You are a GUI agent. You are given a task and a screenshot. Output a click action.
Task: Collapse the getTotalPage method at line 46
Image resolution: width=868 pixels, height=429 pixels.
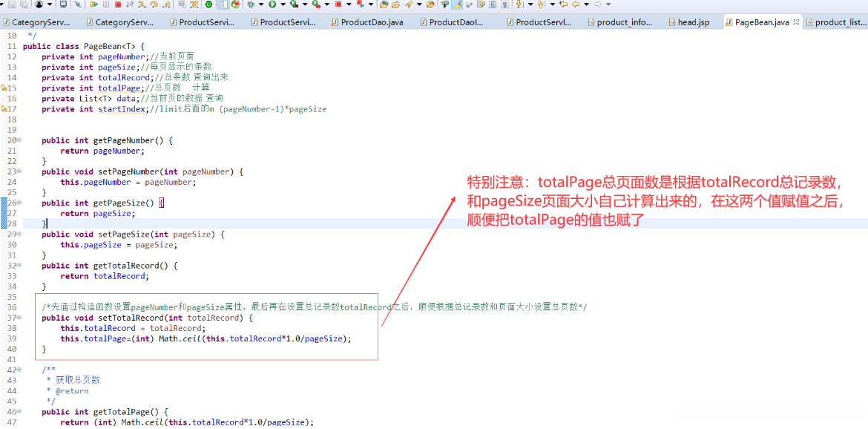click(x=19, y=412)
